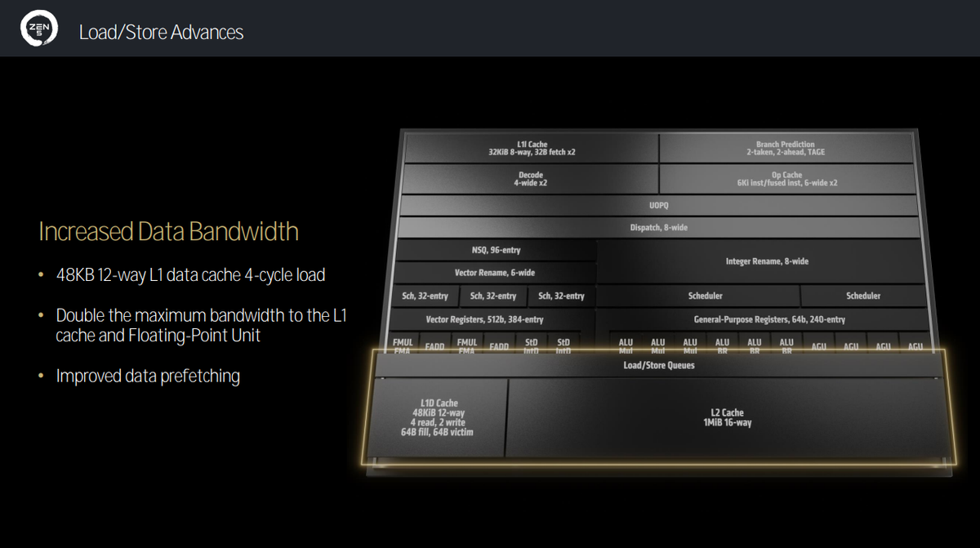Click the Load/Store Queues bar
Image resolution: width=980 pixels, height=548 pixels.
(x=658, y=365)
